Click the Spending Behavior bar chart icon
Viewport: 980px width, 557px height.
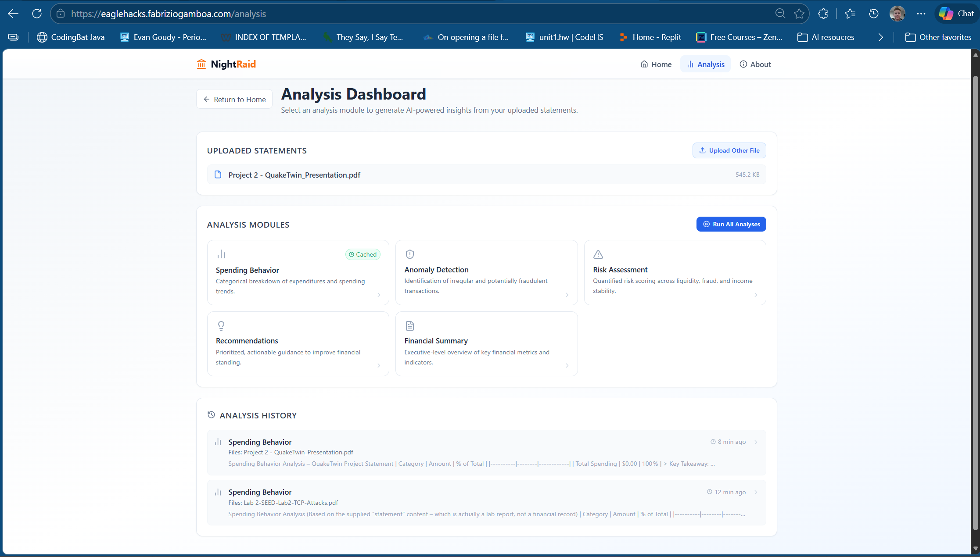[x=221, y=254]
